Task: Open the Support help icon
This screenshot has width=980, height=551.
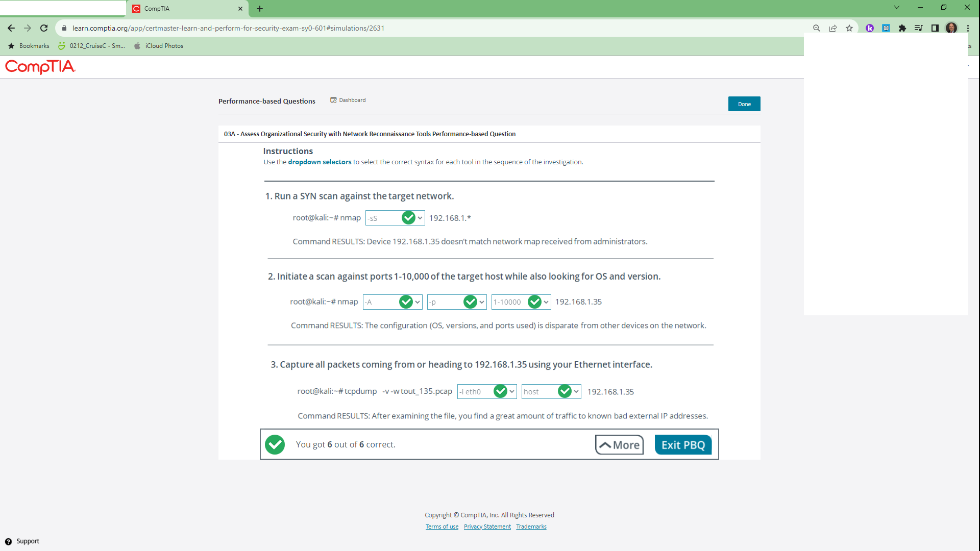Action: click(x=8, y=541)
